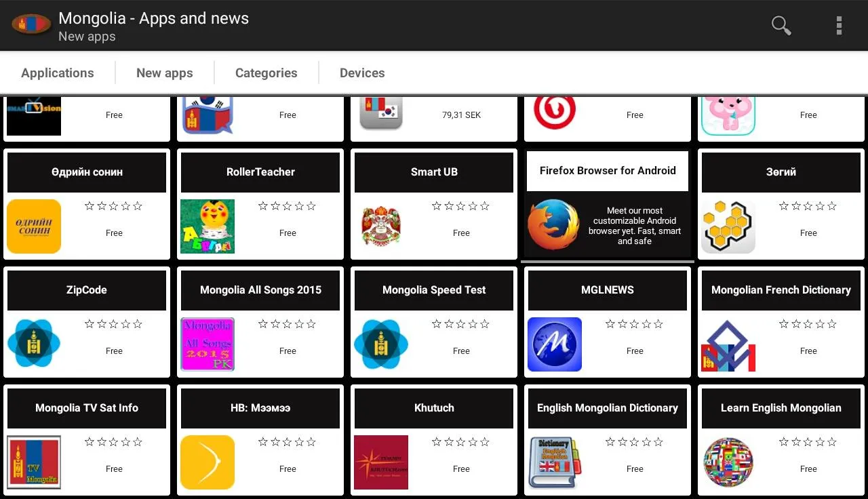Tap the Mongolia app logo in header
This screenshot has height=499, width=868.
click(31, 25)
